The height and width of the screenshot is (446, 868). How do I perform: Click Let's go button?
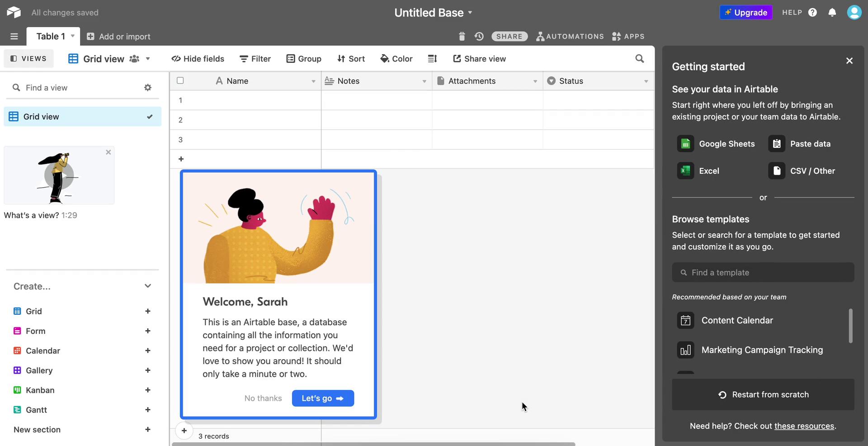pos(323,398)
